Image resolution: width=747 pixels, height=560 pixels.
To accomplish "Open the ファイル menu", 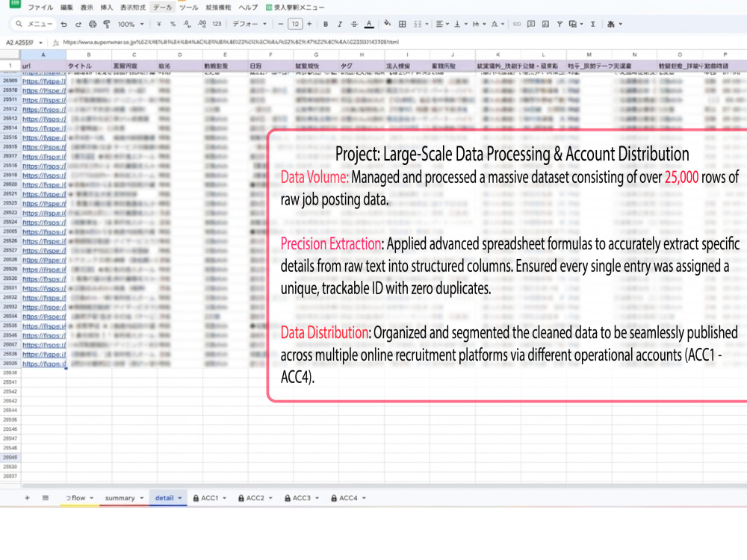I will coord(40,7).
